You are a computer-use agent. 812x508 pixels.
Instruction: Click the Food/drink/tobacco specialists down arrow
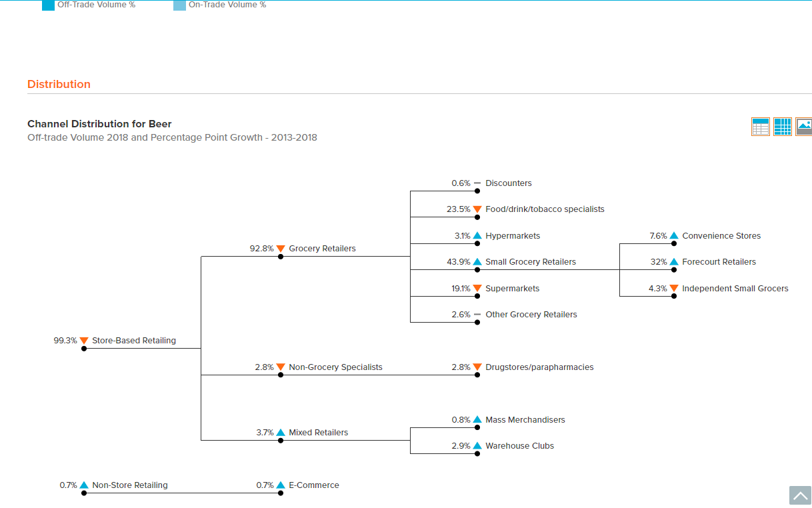(x=477, y=209)
